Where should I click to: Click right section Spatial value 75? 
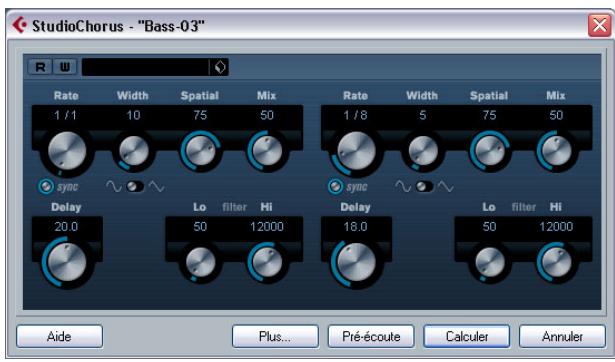tap(489, 115)
